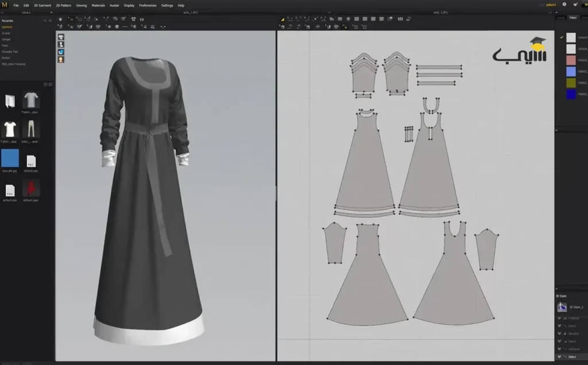Open the Materials menu
The width and height of the screenshot is (588, 365).
click(98, 5)
